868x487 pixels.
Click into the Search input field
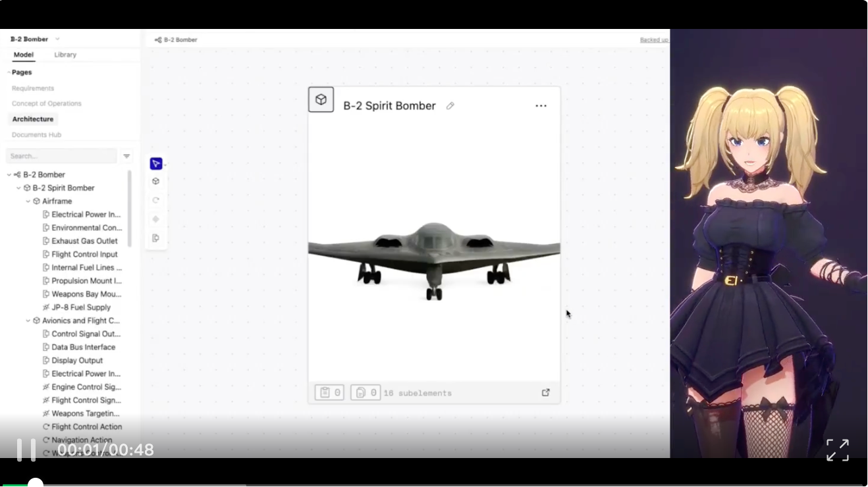tap(61, 156)
